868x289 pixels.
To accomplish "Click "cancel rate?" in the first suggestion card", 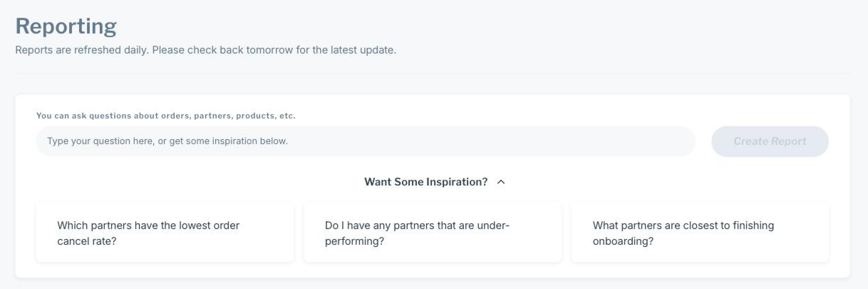I will coord(87,241).
